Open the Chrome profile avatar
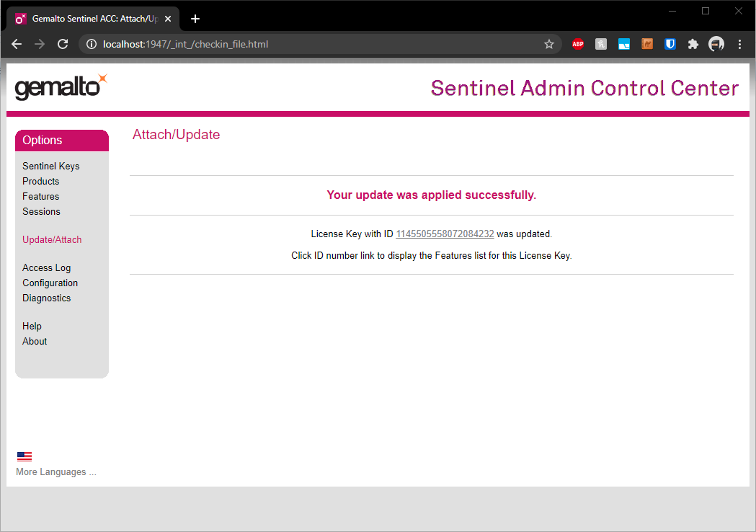The image size is (756, 532). 716,44
